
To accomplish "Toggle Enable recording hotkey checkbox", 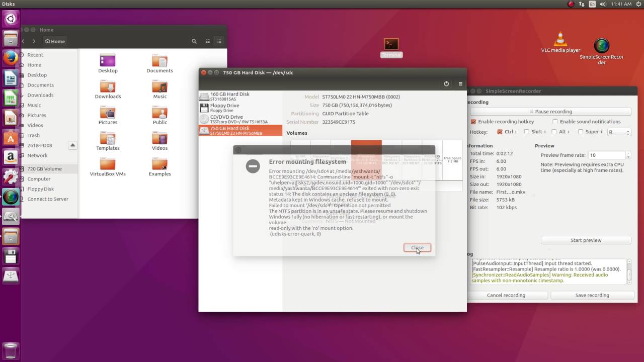I will (473, 122).
